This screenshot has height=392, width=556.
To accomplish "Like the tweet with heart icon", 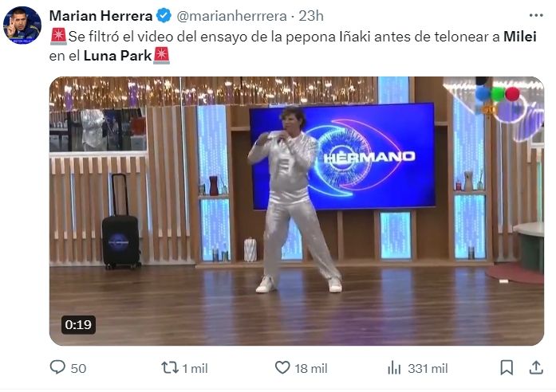I will point(282,367).
